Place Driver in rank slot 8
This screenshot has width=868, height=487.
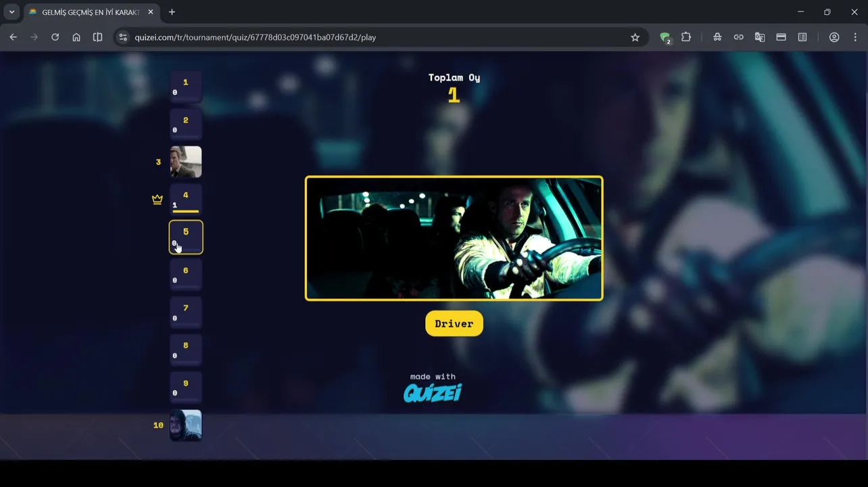(x=186, y=350)
